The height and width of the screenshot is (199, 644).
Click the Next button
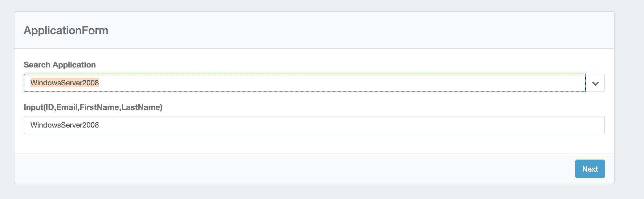click(x=589, y=169)
